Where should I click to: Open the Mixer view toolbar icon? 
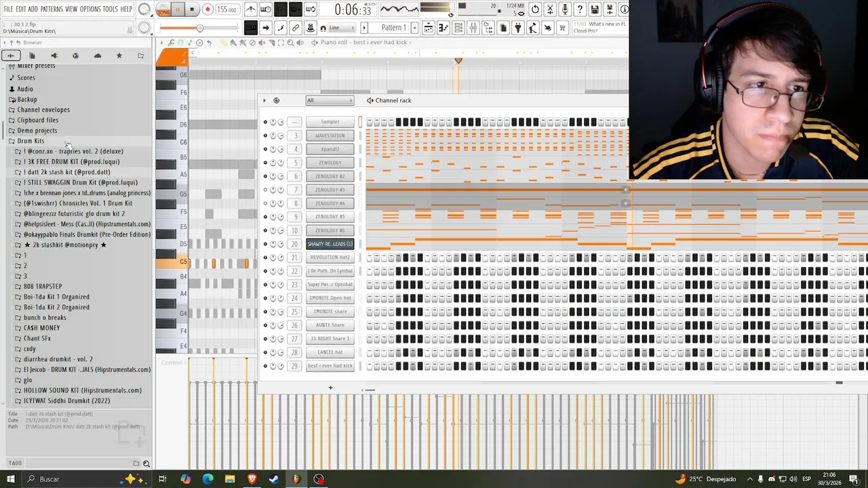pyautogui.click(x=473, y=28)
